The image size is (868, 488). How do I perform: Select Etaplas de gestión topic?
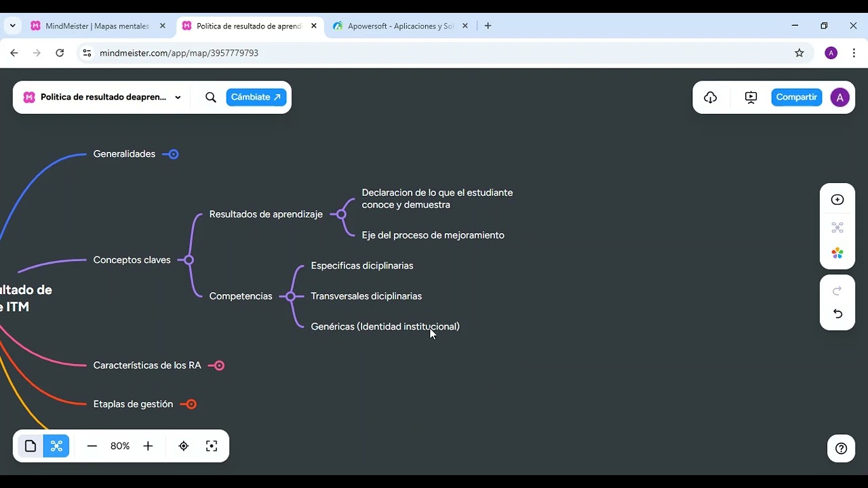click(133, 404)
